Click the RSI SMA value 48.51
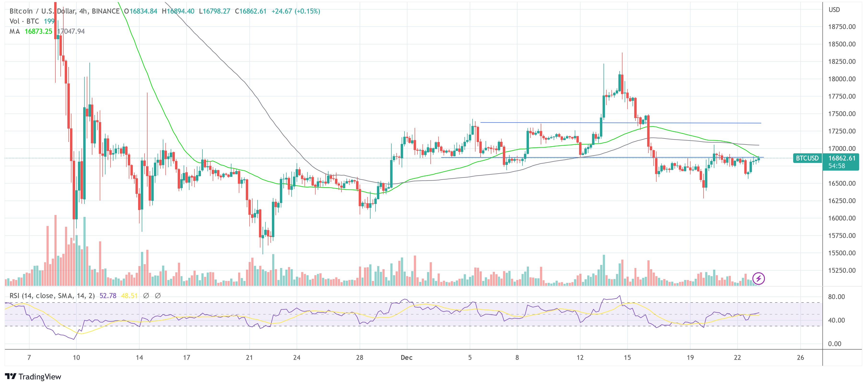This screenshot has height=387, width=868. coord(129,296)
